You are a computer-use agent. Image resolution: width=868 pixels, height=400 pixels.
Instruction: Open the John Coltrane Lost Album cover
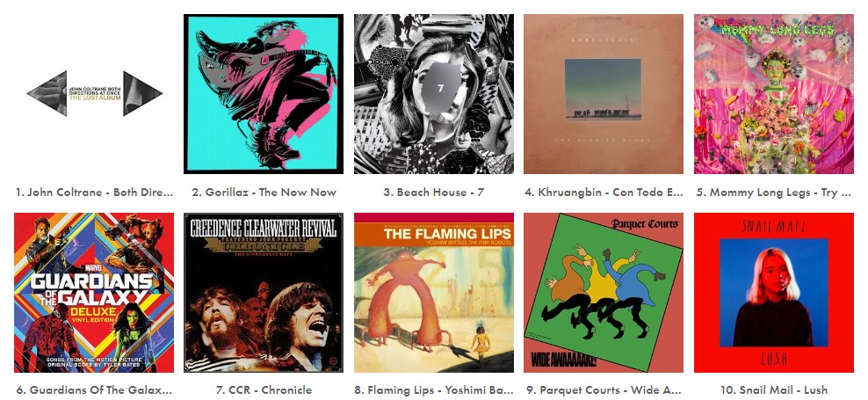coord(94,94)
